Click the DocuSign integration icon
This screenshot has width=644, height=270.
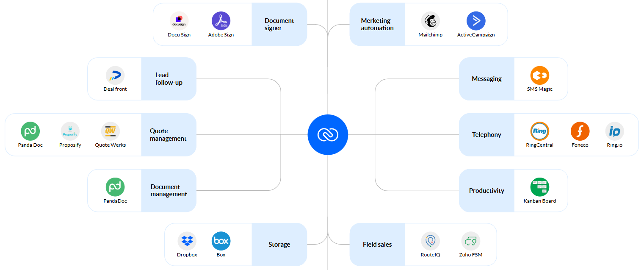pyautogui.click(x=179, y=20)
